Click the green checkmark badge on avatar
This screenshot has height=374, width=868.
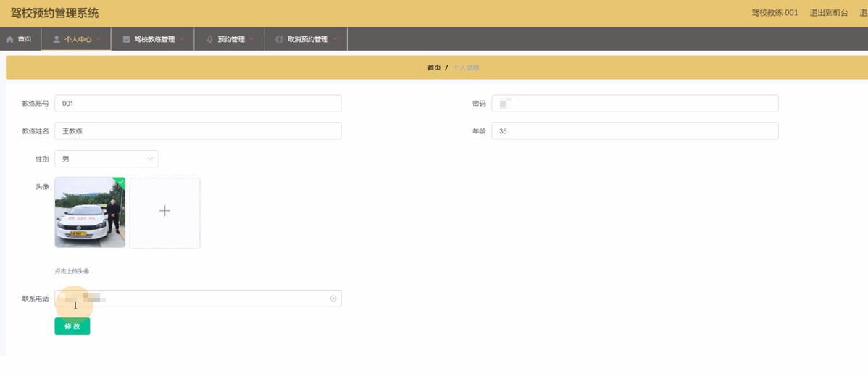(120, 181)
